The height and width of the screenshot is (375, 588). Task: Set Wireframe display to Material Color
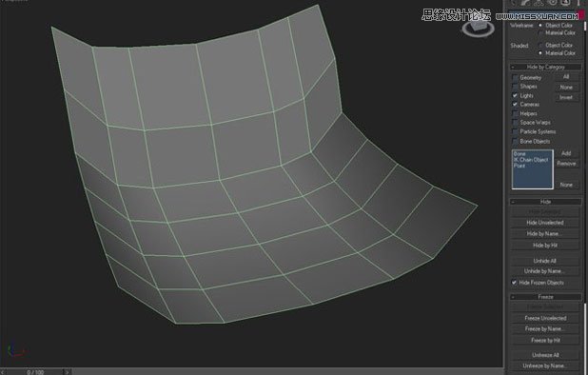pos(540,33)
